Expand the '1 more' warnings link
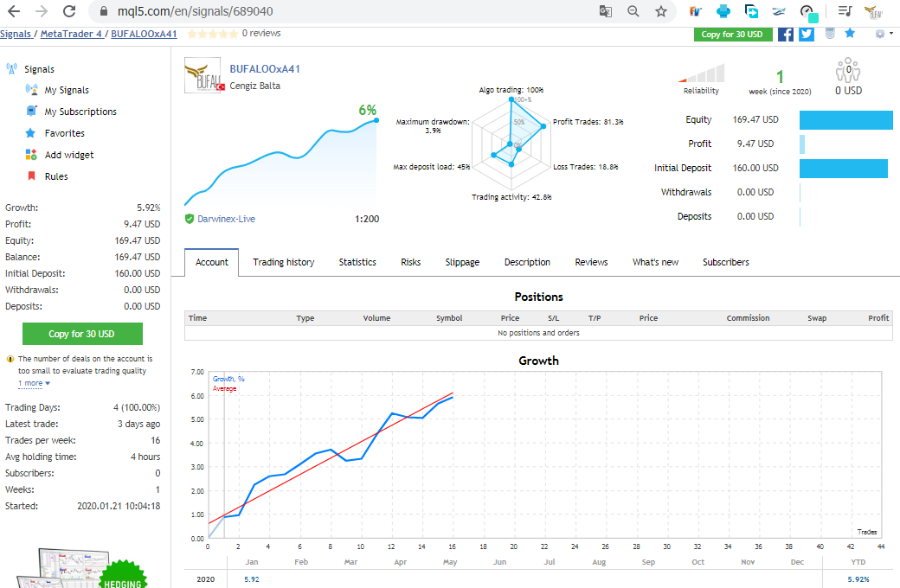The width and height of the screenshot is (900, 588). point(34,383)
